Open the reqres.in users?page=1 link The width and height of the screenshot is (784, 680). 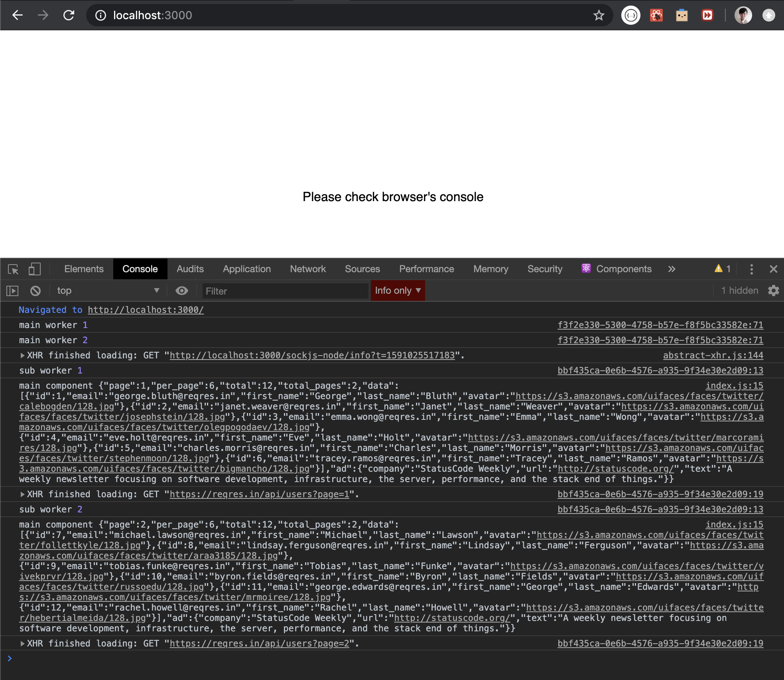click(259, 494)
